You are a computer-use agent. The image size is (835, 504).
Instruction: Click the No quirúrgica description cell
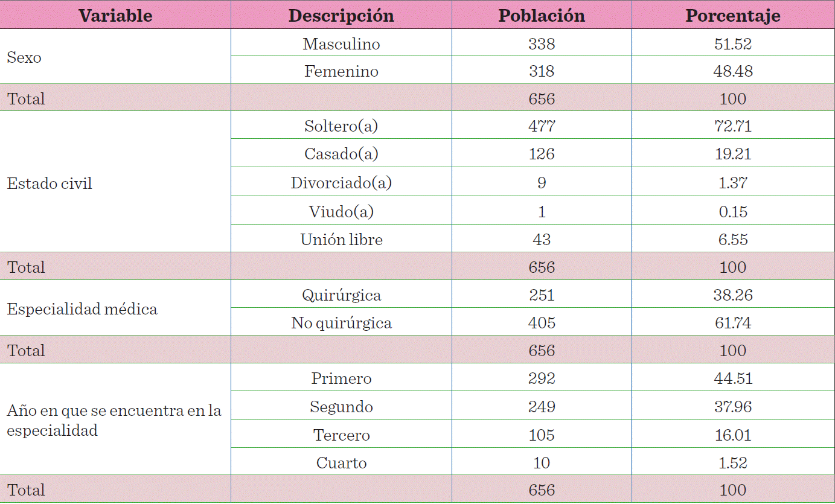click(341, 323)
